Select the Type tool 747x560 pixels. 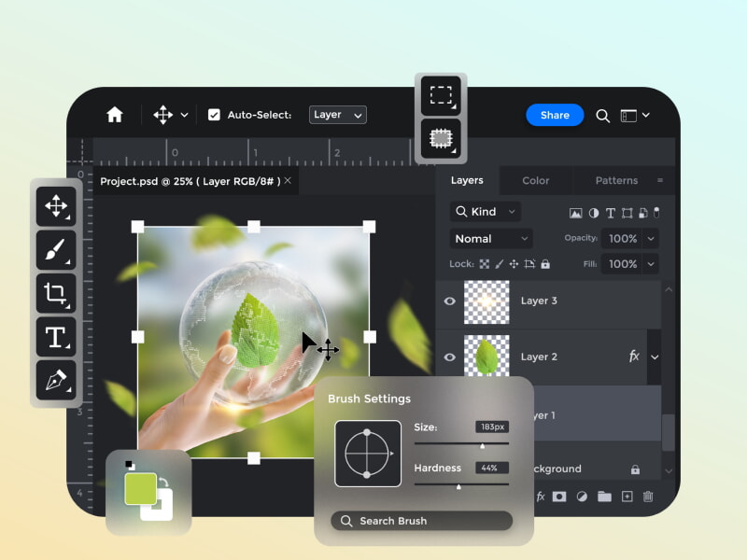click(x=56, y=337)
